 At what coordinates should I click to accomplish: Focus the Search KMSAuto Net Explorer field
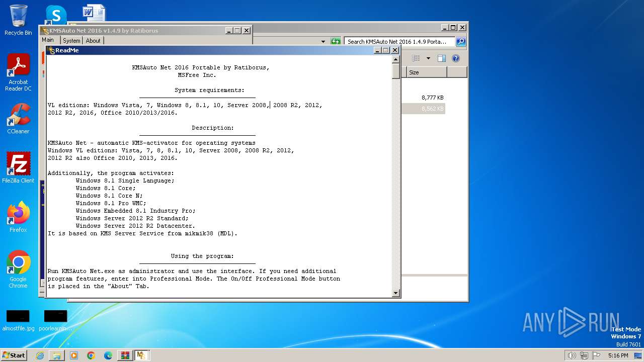coord(399,42)
